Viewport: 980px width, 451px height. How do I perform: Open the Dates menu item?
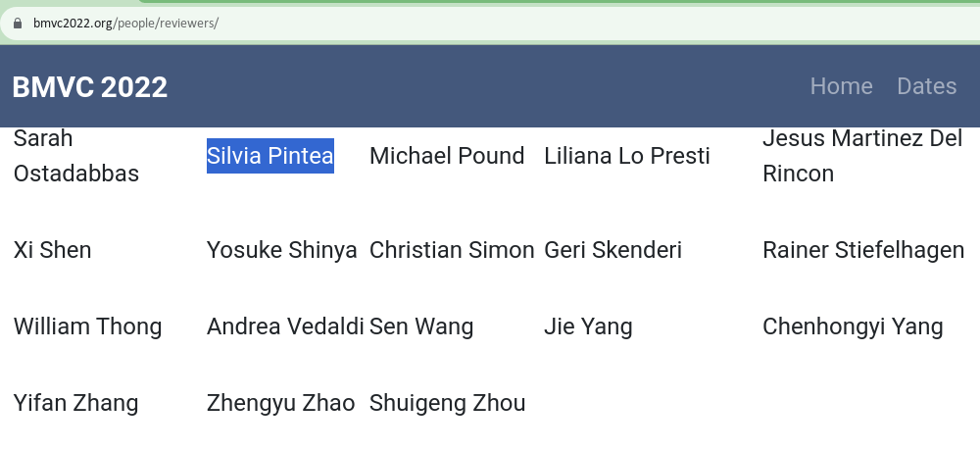(x=926, y=86)
